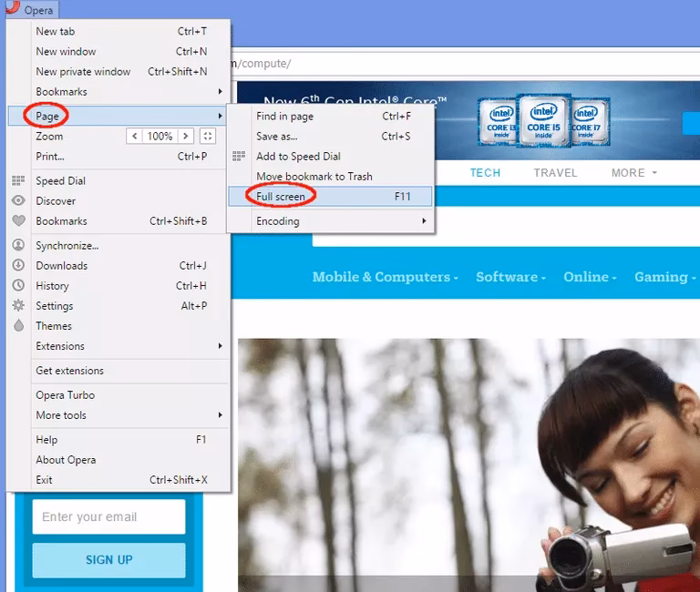Screen dimensions: 700x592
Task: Decrease zoom with left arrow
Action: (x=134, y=136)
